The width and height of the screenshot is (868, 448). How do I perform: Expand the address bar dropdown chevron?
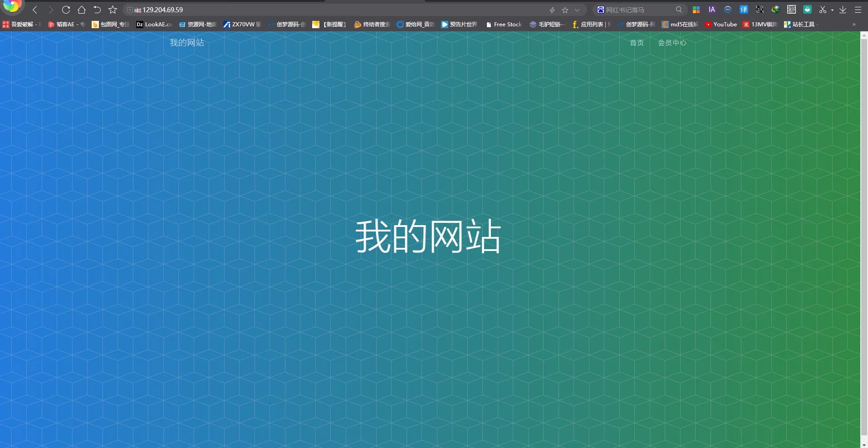tap(577, 10)
